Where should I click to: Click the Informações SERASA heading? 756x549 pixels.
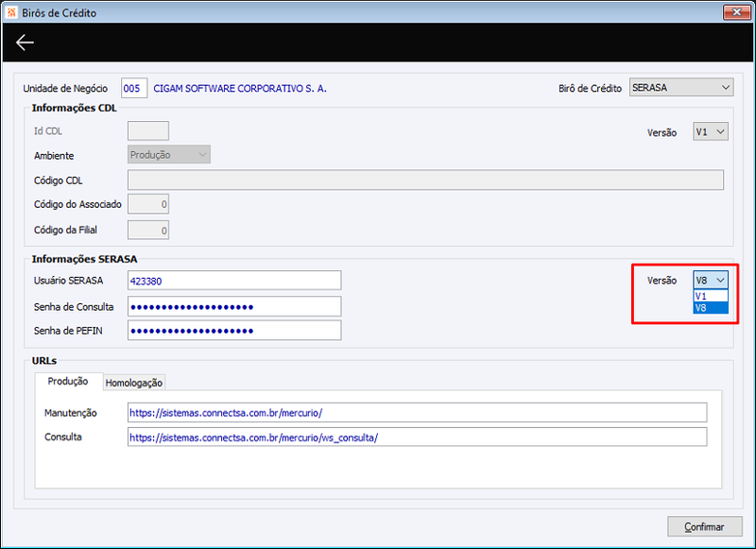[x=84, y=259]
